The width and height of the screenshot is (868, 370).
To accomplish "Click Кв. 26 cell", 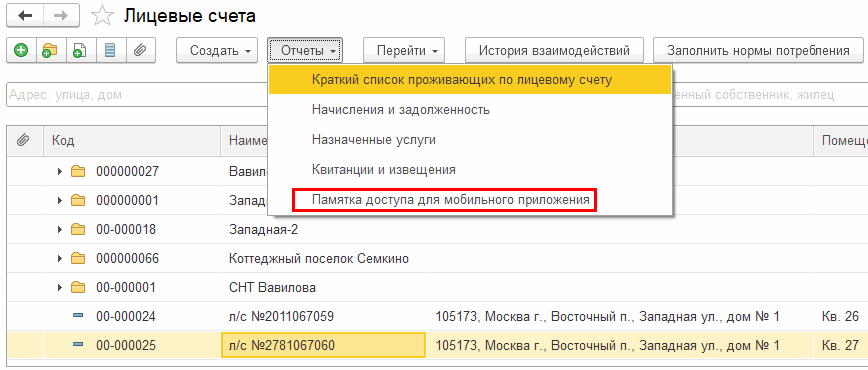I will point(840,317).
